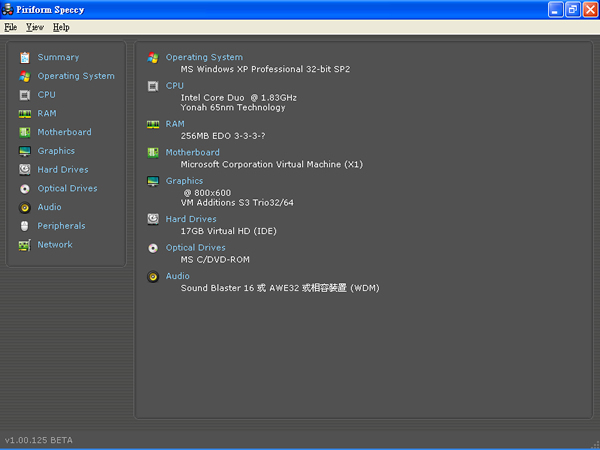This screenshot has height=450, width=600.
Task: Click the RAM module icon in sidebar
Action: click(24, 114)
